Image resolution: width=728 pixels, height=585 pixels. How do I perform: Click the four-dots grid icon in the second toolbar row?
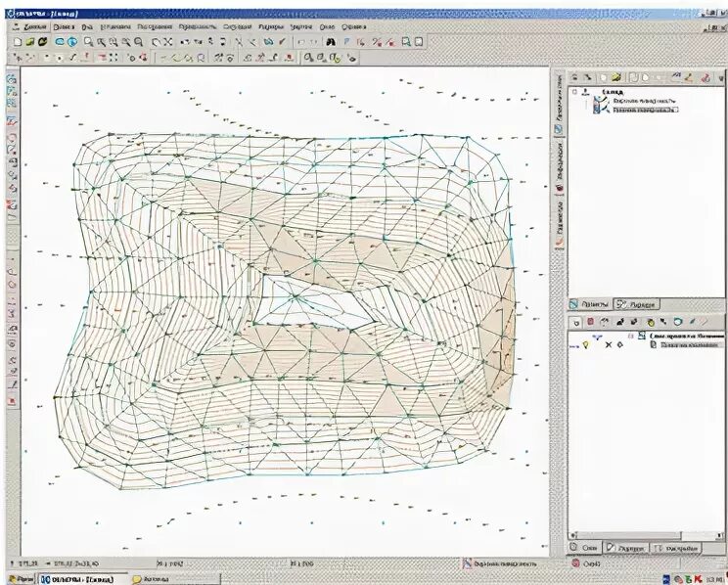pos(114,58)
